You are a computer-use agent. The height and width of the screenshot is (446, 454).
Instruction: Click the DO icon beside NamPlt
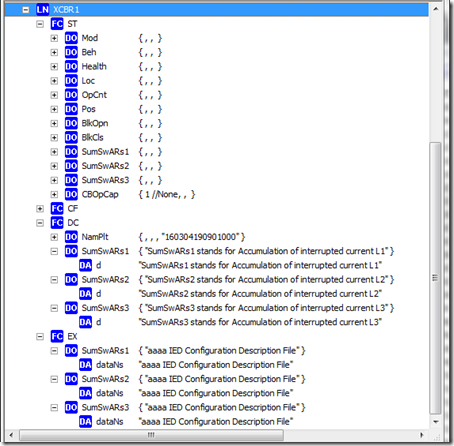tap(71, 237)
